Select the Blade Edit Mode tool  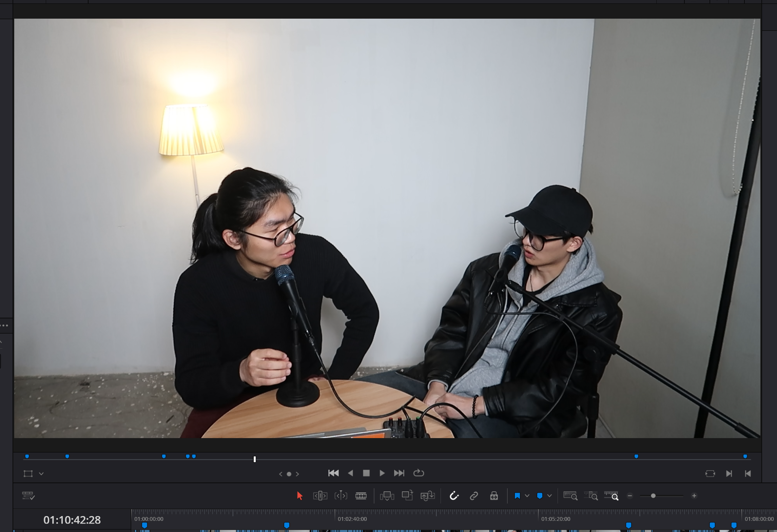(x=361, y=496)
